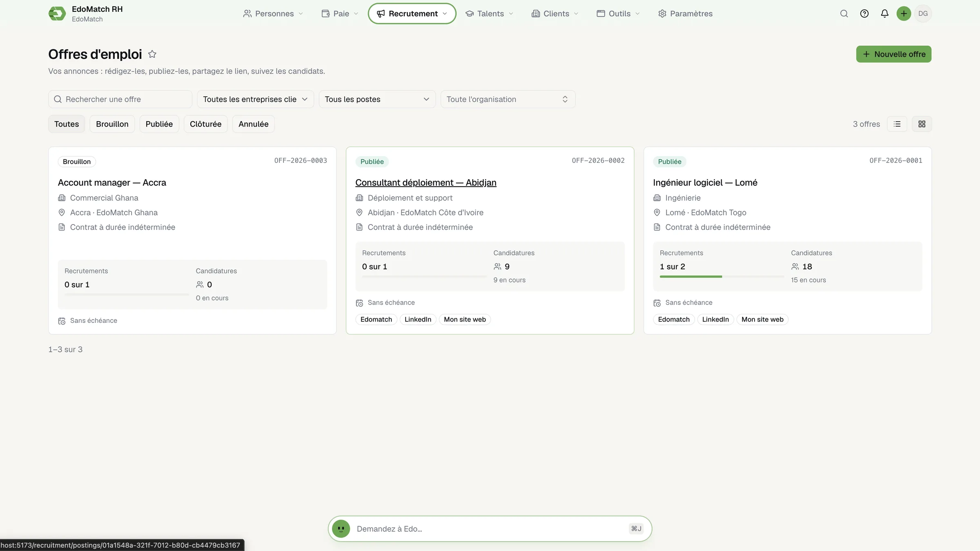Open the Personnes menu

click(x=273, y=13)
